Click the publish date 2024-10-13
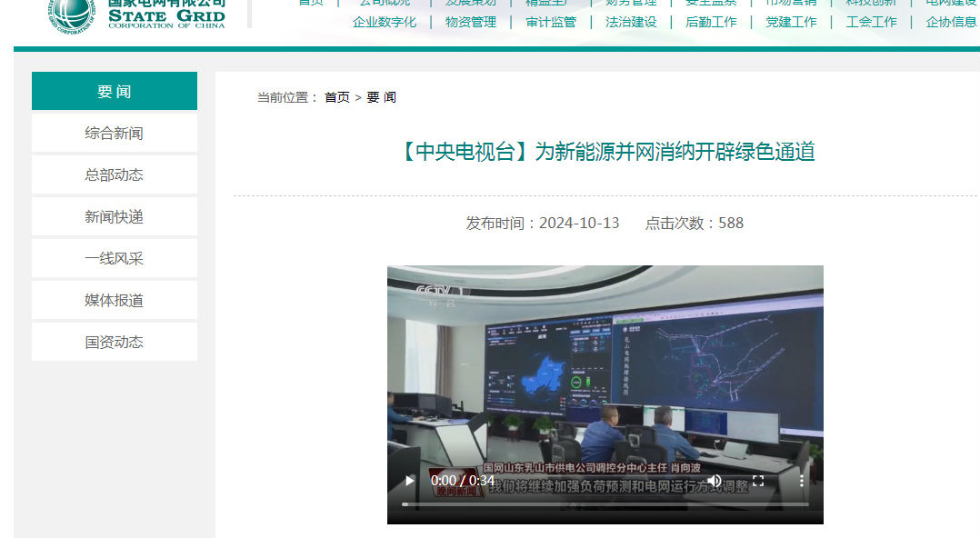Viewport: 980px width, 538px height. [x=579, y=223]
